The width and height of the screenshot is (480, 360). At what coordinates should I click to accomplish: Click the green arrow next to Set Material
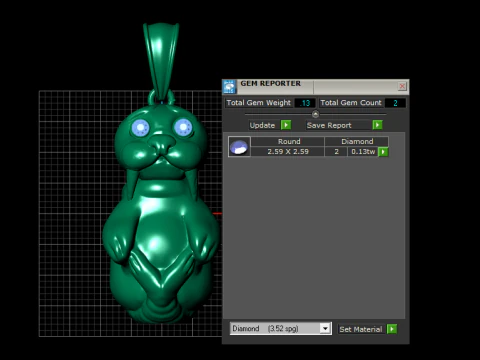point(392,329)
